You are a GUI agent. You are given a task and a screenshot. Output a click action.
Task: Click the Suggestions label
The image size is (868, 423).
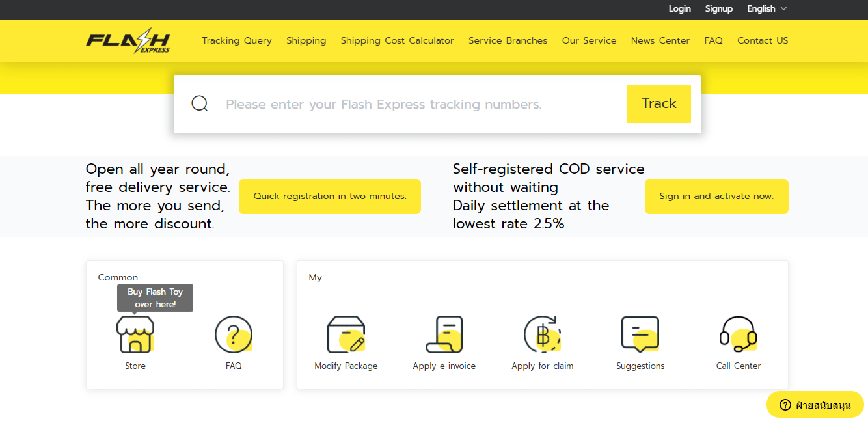coord(640,366)
